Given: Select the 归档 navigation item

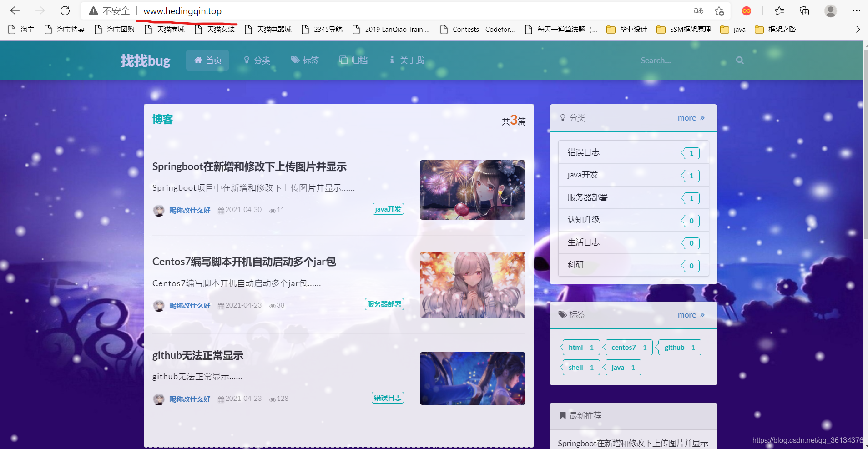Looking at the screenshot, I should click(353, 60).
